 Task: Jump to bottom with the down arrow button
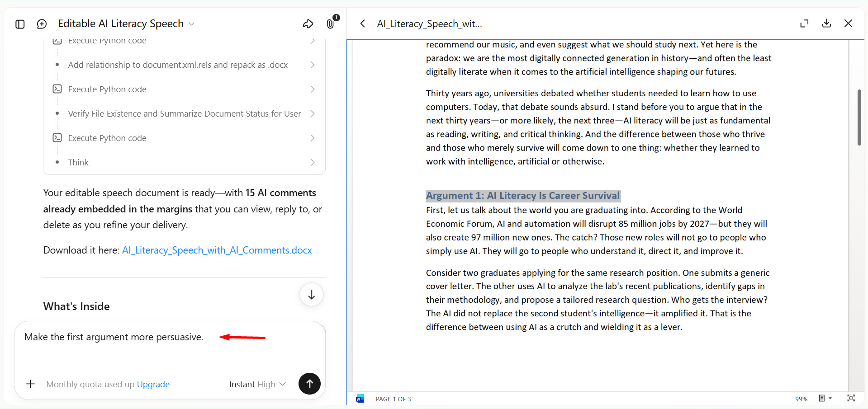312,295
